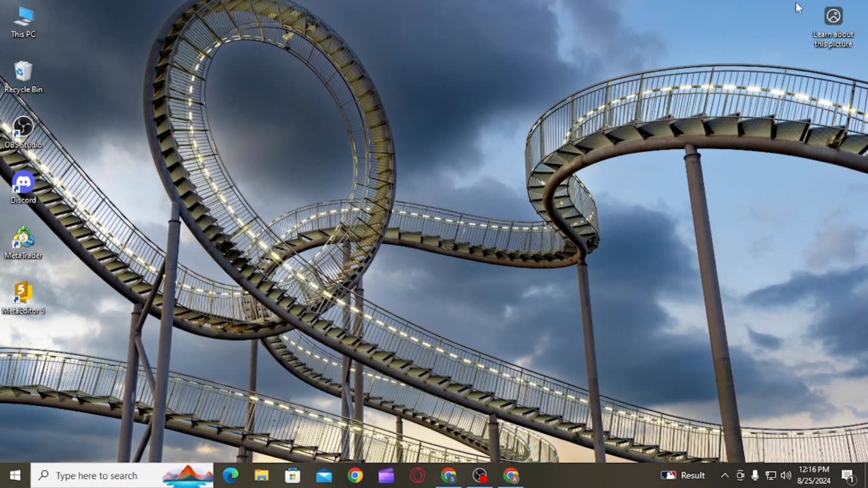Image resolution: width=868 pixels, height=488 pixels.
Task: Launch Microsoft Edge from the taskbar
Action: tap(231, 476)
